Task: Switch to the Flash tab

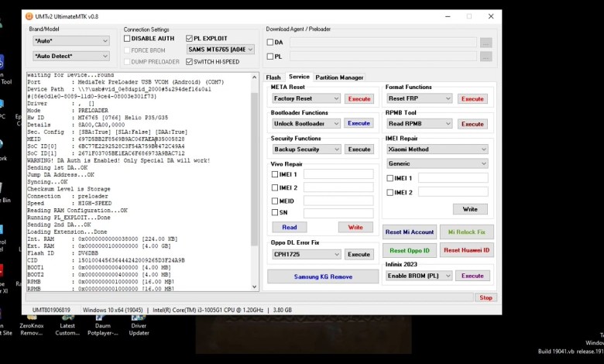Action: click(x=273, y=77)
